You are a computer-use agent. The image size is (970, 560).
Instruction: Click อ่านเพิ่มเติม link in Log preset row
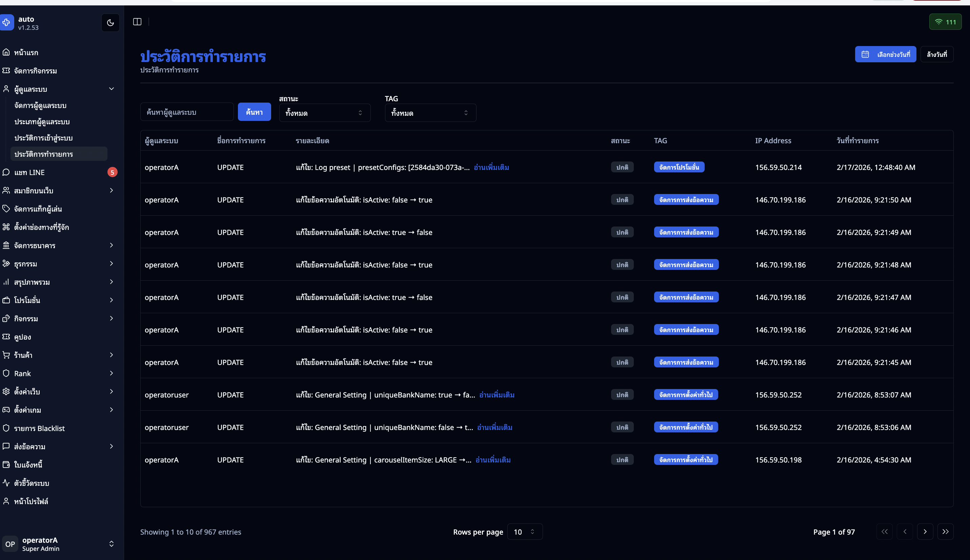point(491,167)
